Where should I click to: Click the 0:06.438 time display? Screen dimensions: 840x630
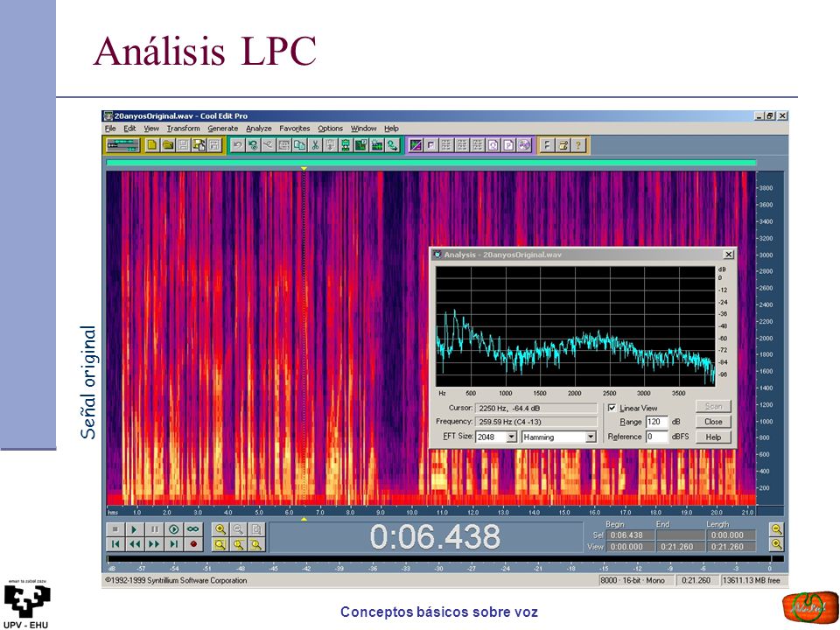pos(435,536)
